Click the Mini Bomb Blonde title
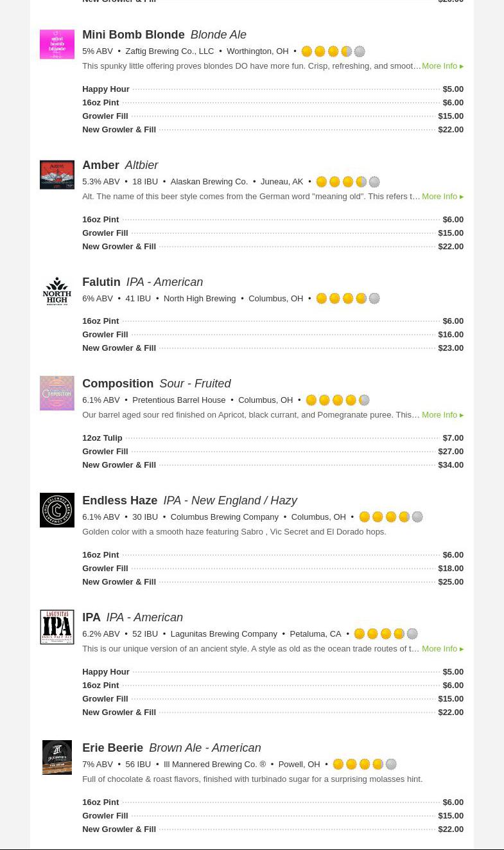504x850 pixels. (x=134, y=35)
